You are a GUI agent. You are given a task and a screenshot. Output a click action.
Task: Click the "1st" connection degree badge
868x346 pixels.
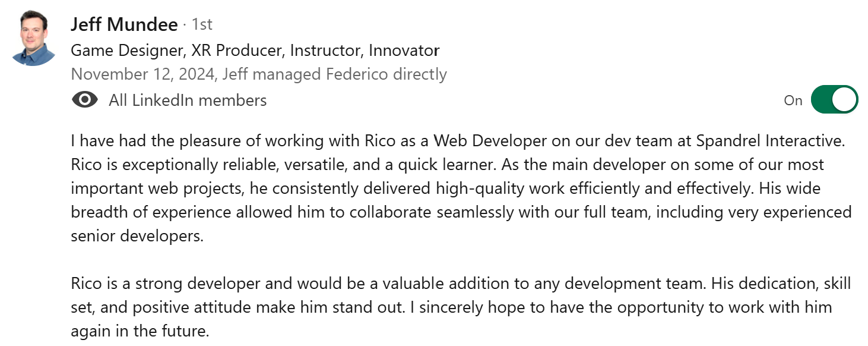click(x=202, y=24)
